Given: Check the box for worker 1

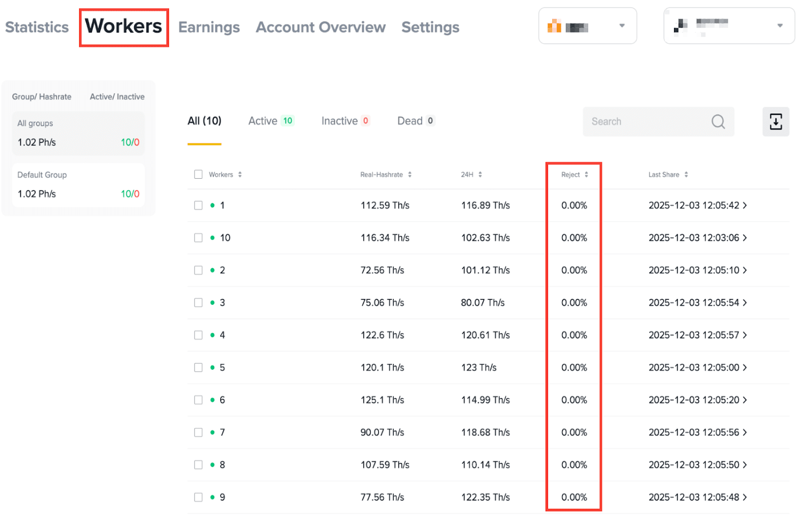Looking at the screenshot, I should (198, 205).
